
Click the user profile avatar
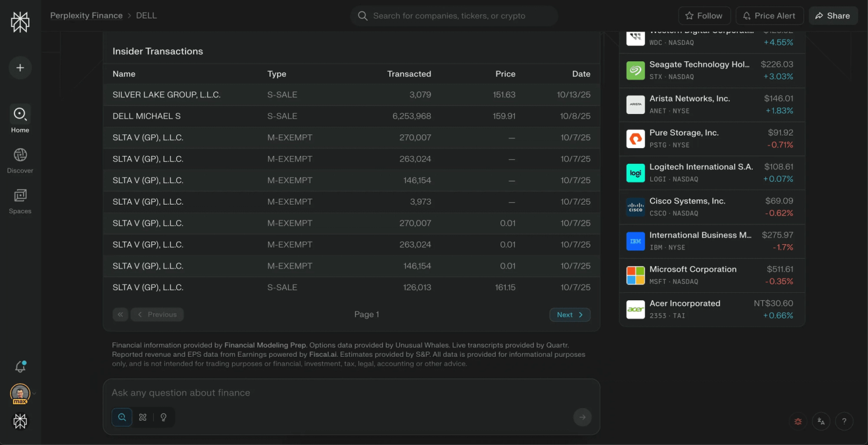(x=20, y=394)
